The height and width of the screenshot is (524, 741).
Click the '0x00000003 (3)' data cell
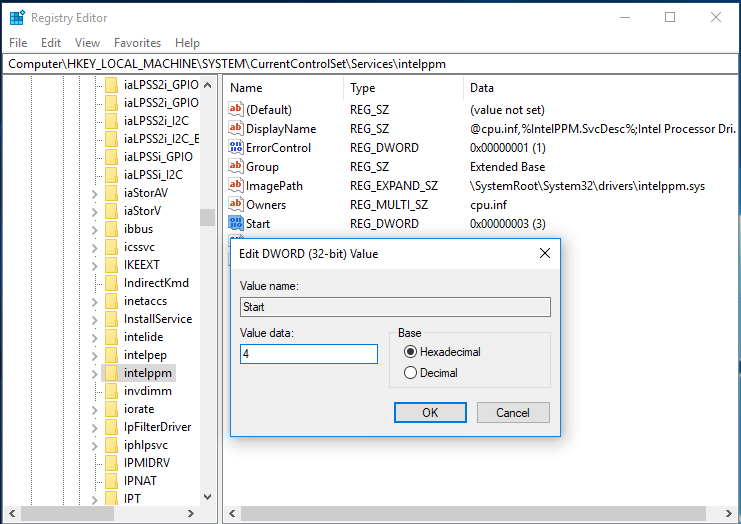click(x=508, y=223)
